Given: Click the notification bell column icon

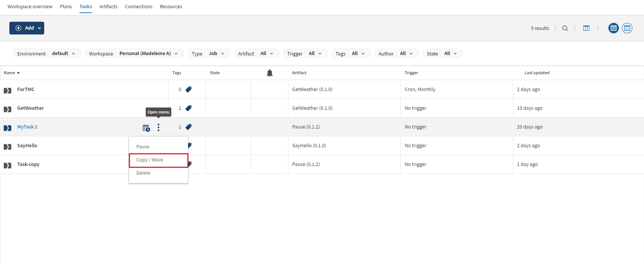Looking at the screenshot, I should (269, 73).
